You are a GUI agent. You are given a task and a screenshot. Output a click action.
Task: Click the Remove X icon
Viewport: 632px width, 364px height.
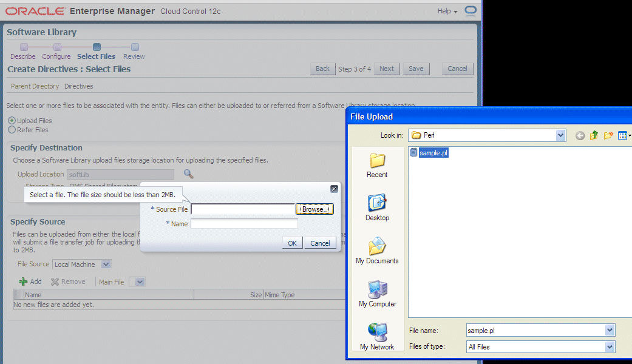coord(55,281)
